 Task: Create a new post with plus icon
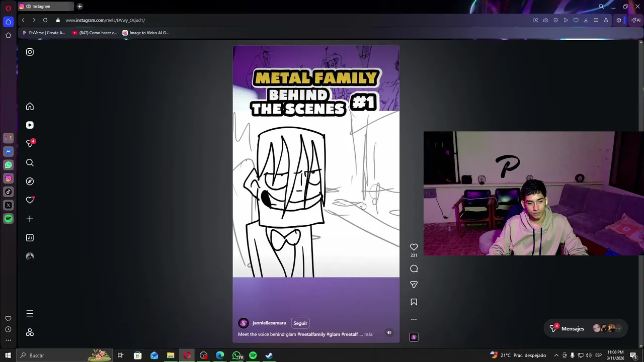[30, 219]
